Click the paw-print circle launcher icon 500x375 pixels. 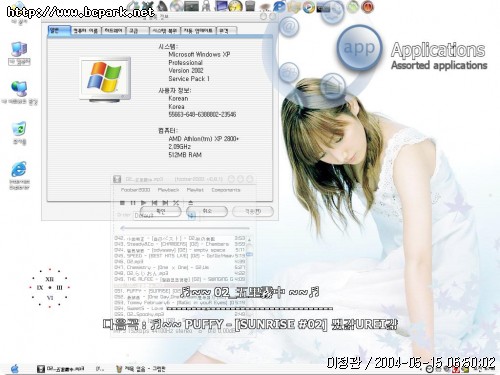point(289,72)
